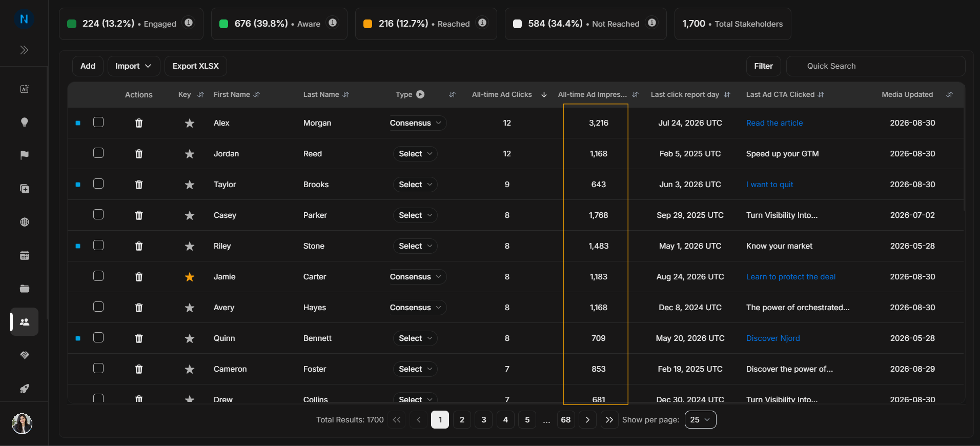980x446 pixels.
Task: Tick the checkbox for Taylor Brooks
Action: [x=98, y=184]
